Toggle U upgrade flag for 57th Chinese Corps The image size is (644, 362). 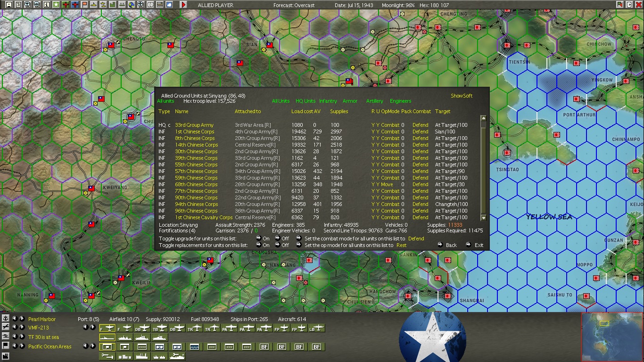pos(378,172)
